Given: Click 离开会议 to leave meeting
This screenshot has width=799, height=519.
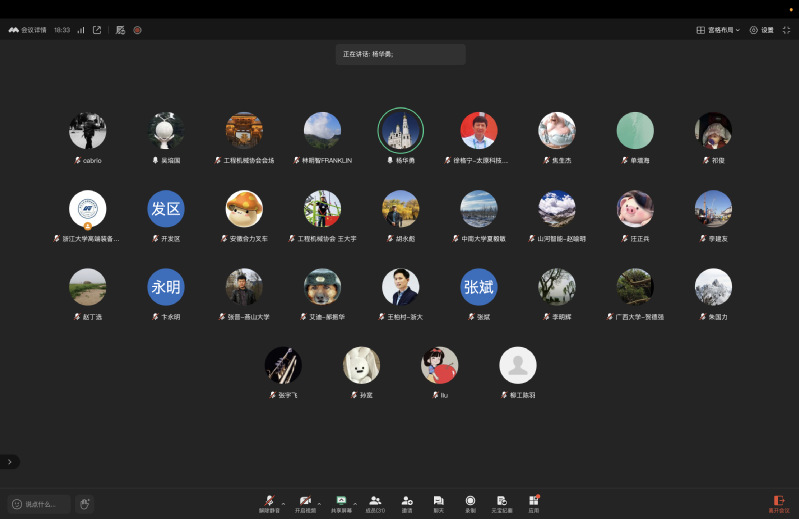Looking at the screenshot, I should click(778, 503).
